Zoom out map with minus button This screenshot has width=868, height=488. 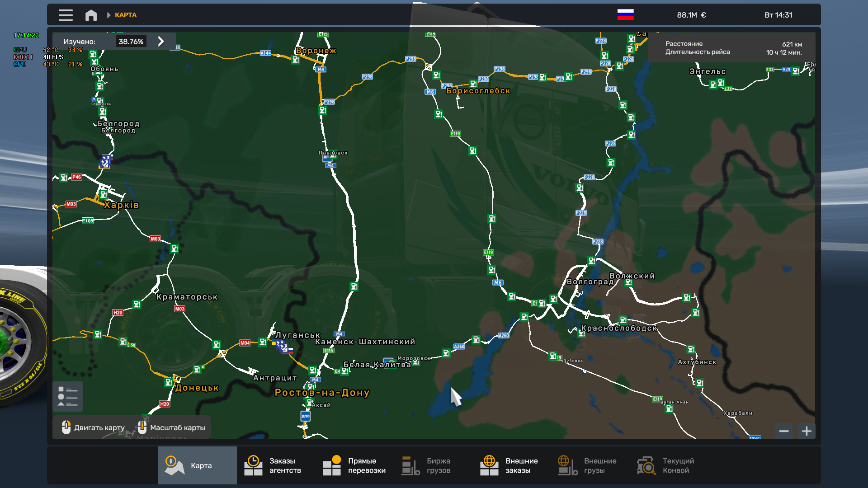click(784, 431)
